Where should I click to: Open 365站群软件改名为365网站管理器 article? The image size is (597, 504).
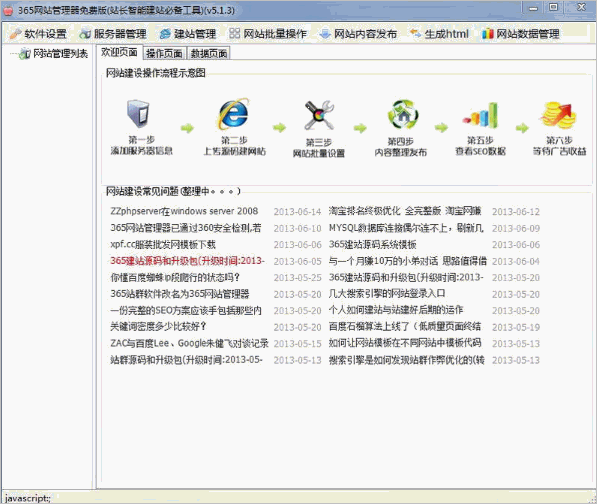tap(180, 294)
